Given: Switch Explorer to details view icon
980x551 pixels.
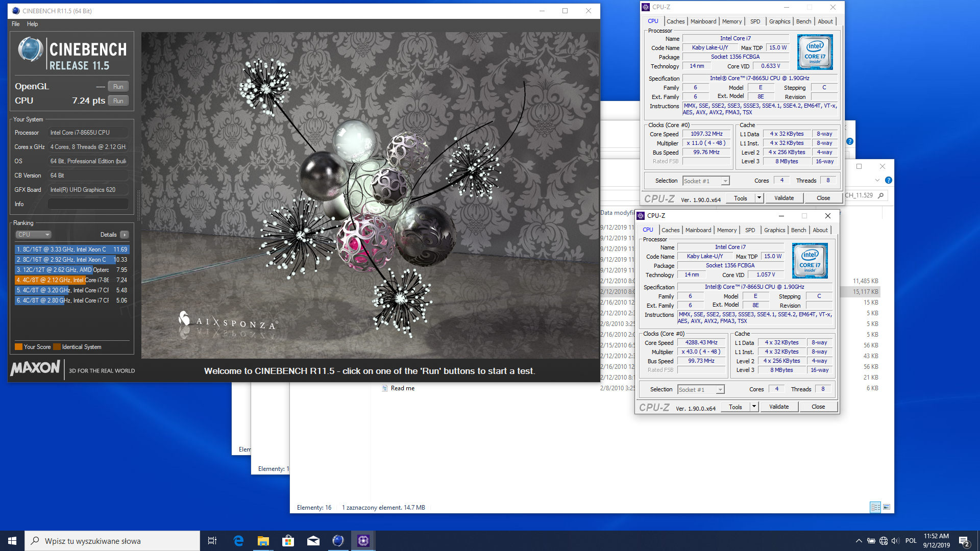Looking at the screenshot, I should tap(876, 508).
